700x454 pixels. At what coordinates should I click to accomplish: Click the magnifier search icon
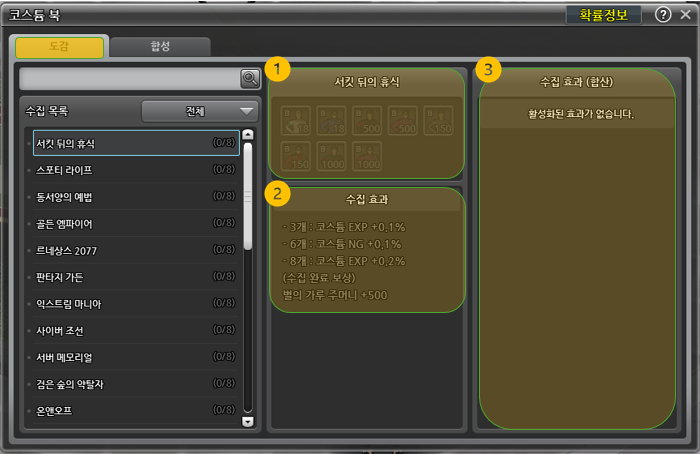(x=250, y=79)
